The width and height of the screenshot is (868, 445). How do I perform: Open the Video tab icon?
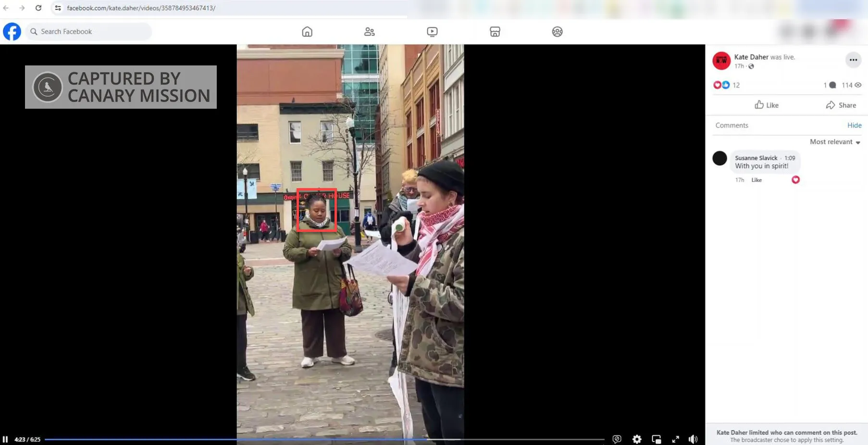click(x=432, y=32)
